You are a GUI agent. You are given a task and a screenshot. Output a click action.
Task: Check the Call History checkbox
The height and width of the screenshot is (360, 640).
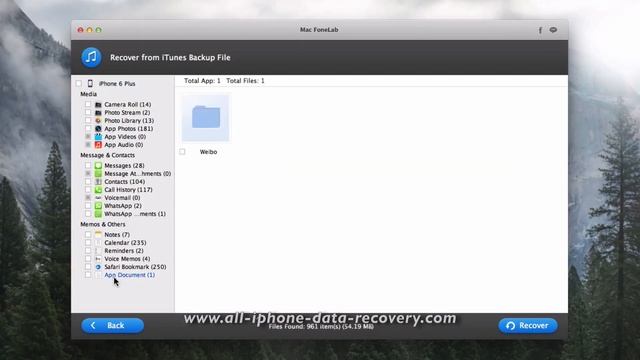88,190
